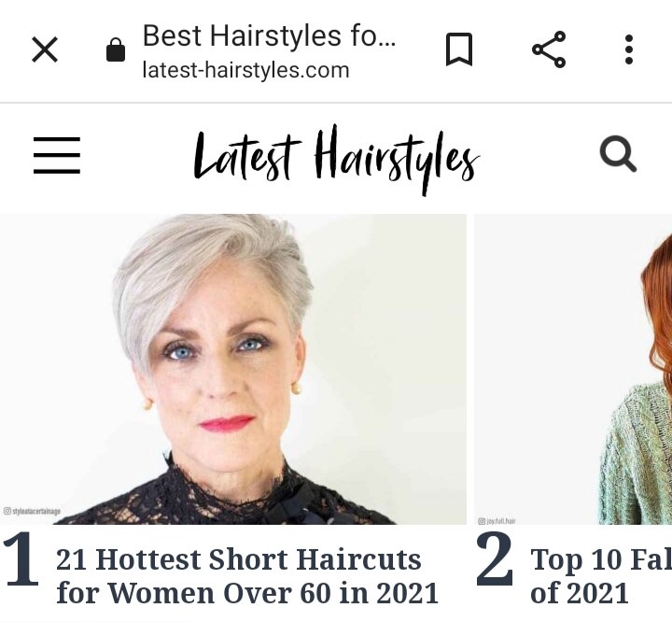Open the red-haired woman photo
The image size is (672, 622).
tap(573, 369)
